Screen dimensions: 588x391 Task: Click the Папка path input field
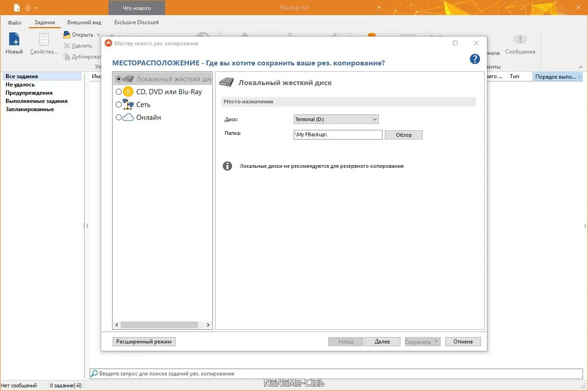coord(338,134)
